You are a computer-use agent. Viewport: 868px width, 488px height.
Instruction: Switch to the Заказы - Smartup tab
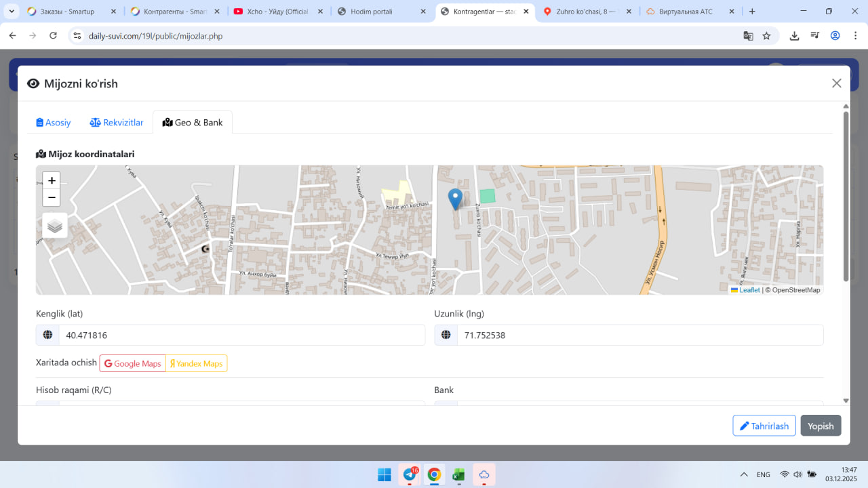point(71,12)
